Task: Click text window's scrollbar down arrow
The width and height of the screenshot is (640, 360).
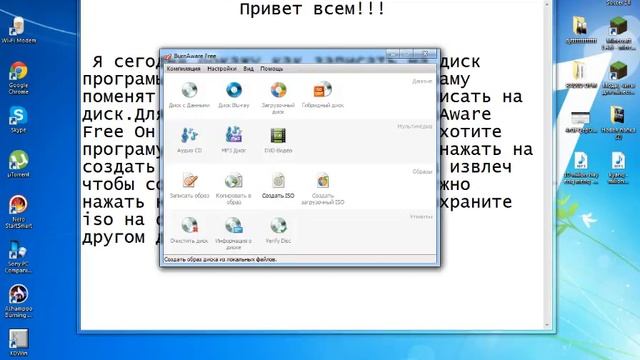Action: click(547, 325)
